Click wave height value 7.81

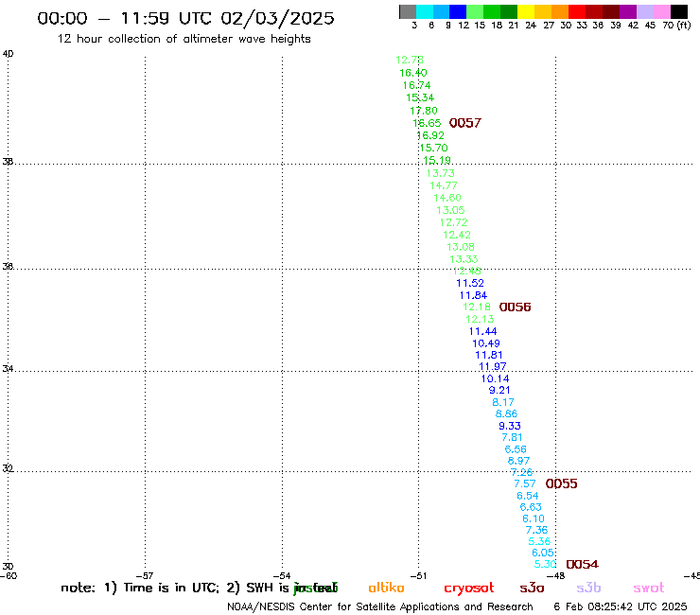512,437
